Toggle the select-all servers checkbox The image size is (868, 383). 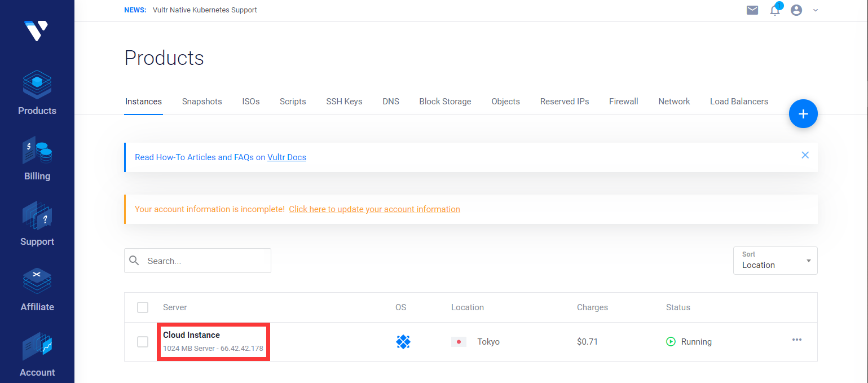coord(143,307)
